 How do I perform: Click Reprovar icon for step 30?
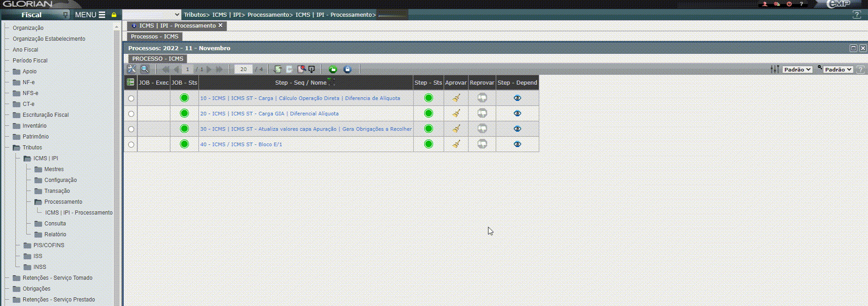(x=482, y=129)
